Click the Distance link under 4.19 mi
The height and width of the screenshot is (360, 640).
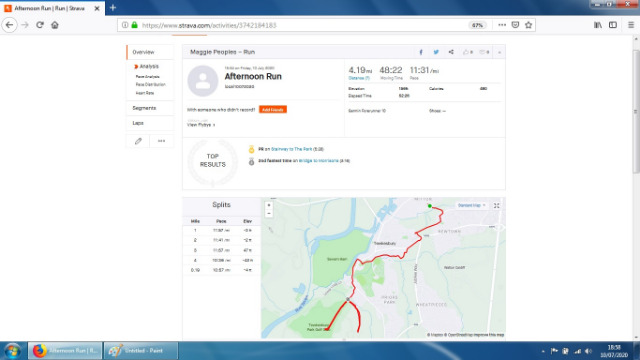coord(359,78)
